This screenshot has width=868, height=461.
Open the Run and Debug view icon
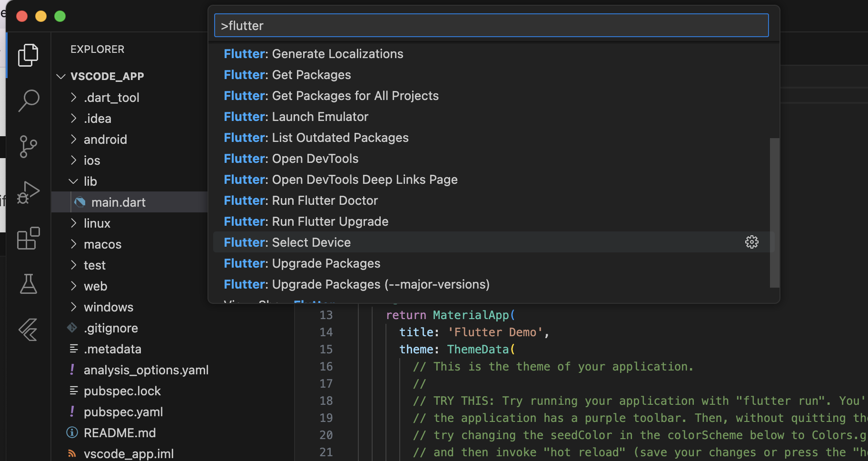(28, 192)
